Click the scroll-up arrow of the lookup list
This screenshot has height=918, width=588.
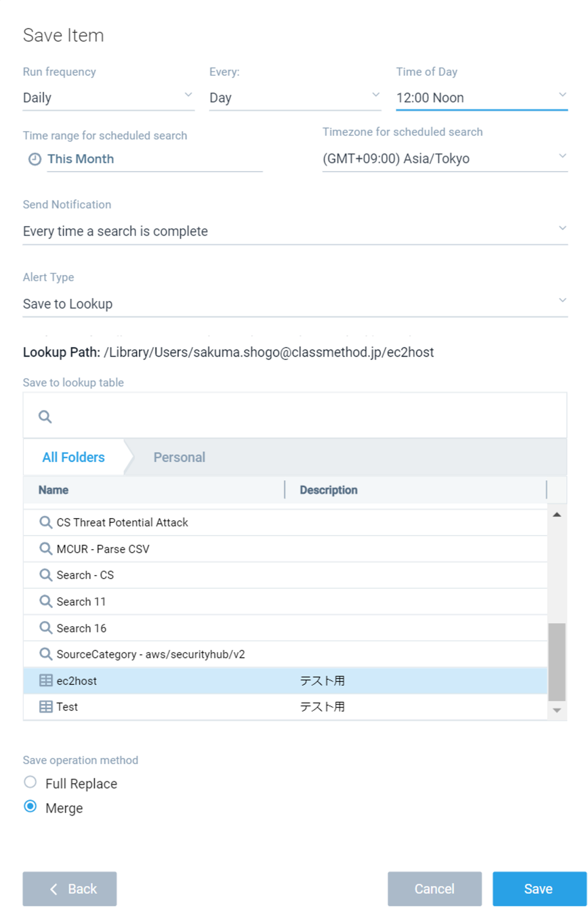[x=557, y=515]
